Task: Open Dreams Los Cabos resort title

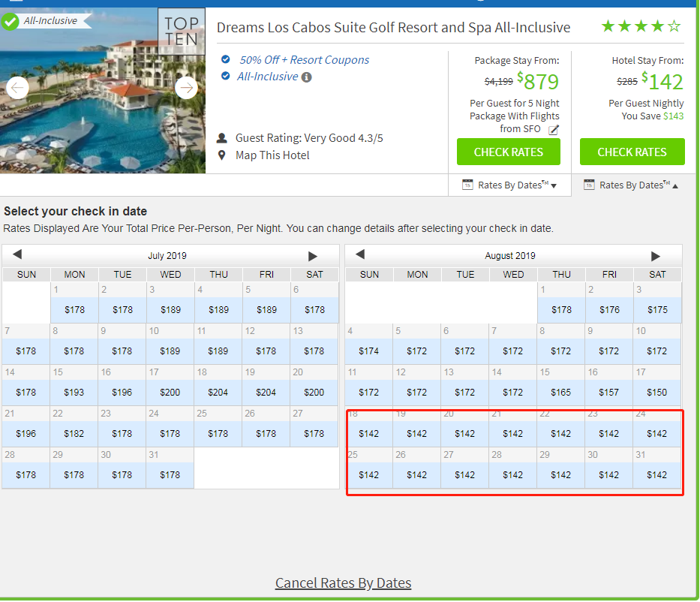Action: (x=393, y=28)
